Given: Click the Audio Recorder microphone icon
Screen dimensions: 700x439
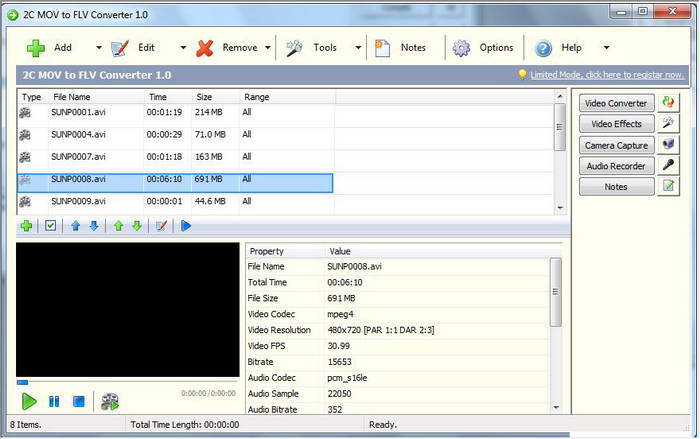Looking at the screenshot, I should point(668,165).
